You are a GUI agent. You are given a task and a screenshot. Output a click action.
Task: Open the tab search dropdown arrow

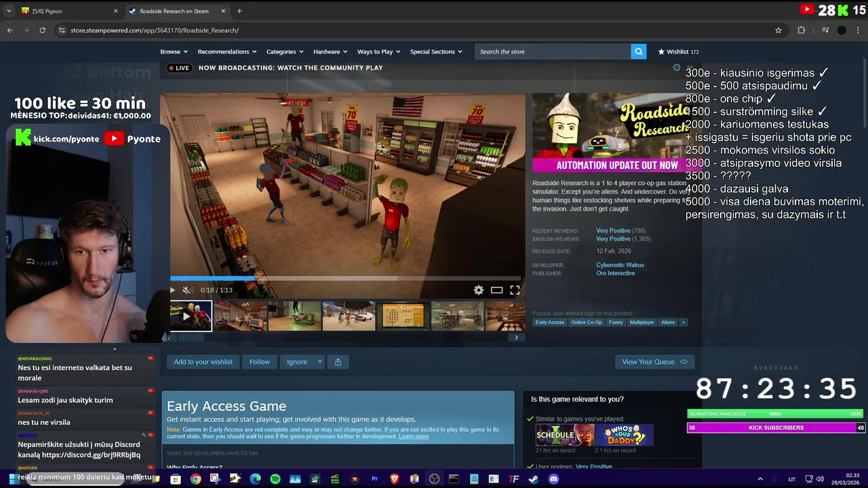pyautogui.click(x=9, y=11)
